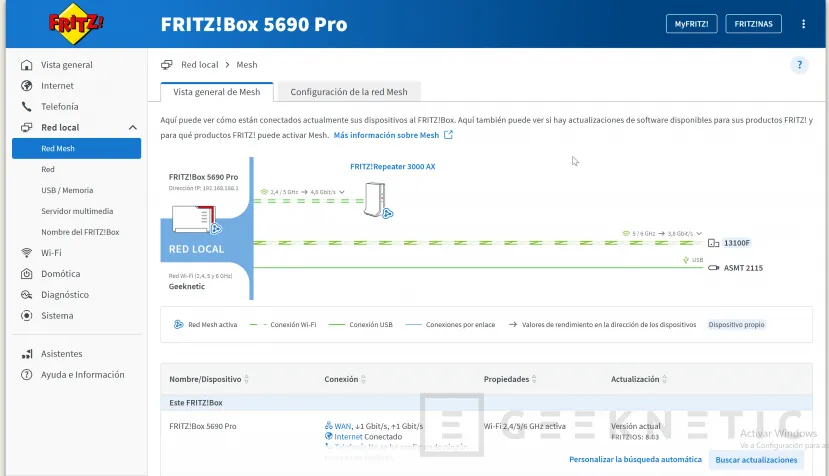The image size is (829, 476).
Task: Click the FRITZ!Box 5690 Pro router image
Action: point(193,218)
